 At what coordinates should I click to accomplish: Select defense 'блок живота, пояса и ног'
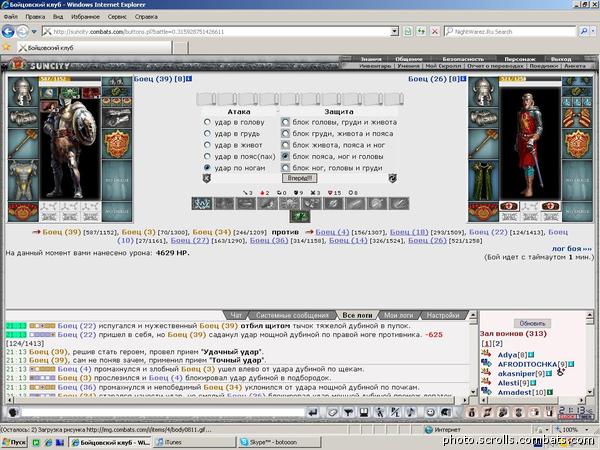285,145
